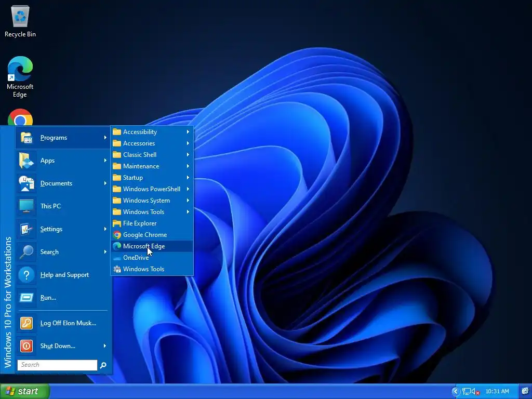Click the notification icon at taskbar end
The width and height of the screenshot is (532, 399).
(x=526, y=391)
